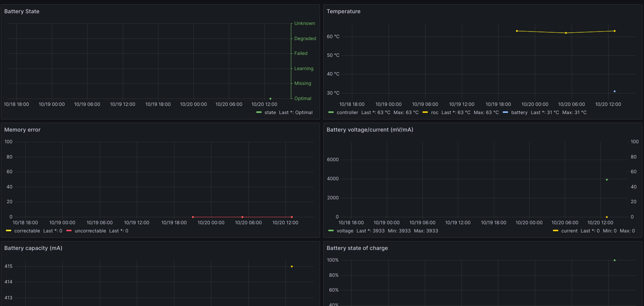Toggle the uncorrectable legend label

(90, 231)
